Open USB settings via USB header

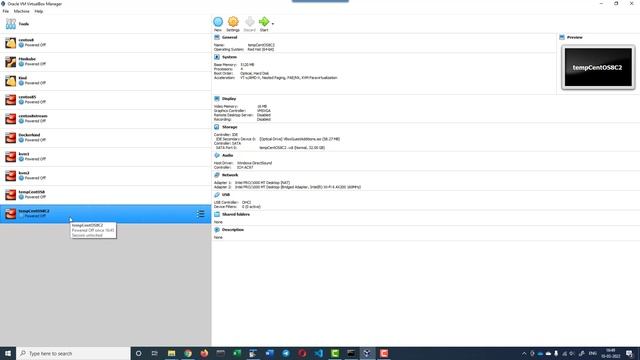pos(226,195)
